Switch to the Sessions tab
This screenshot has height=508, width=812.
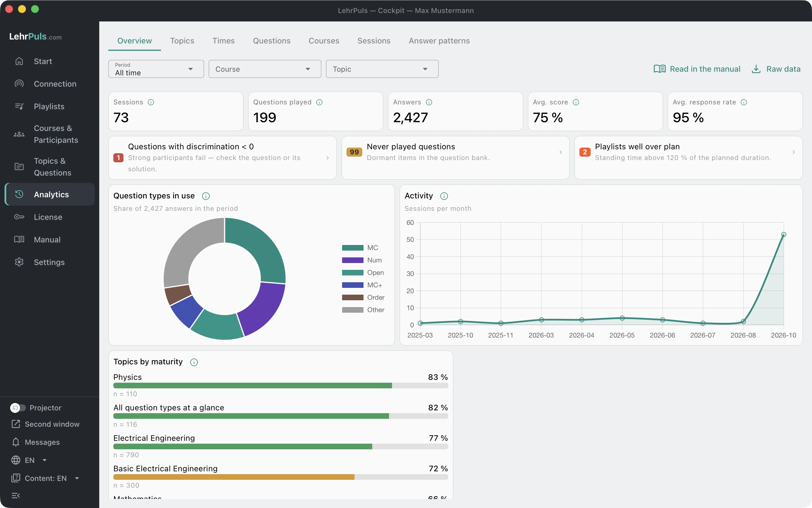click(374, 41)
